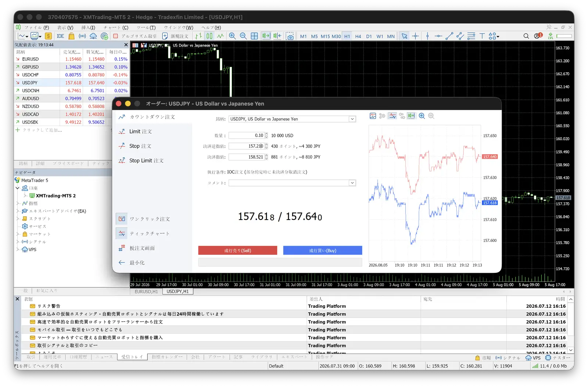Click the tile windows grid icon

(x=254, y=36)
